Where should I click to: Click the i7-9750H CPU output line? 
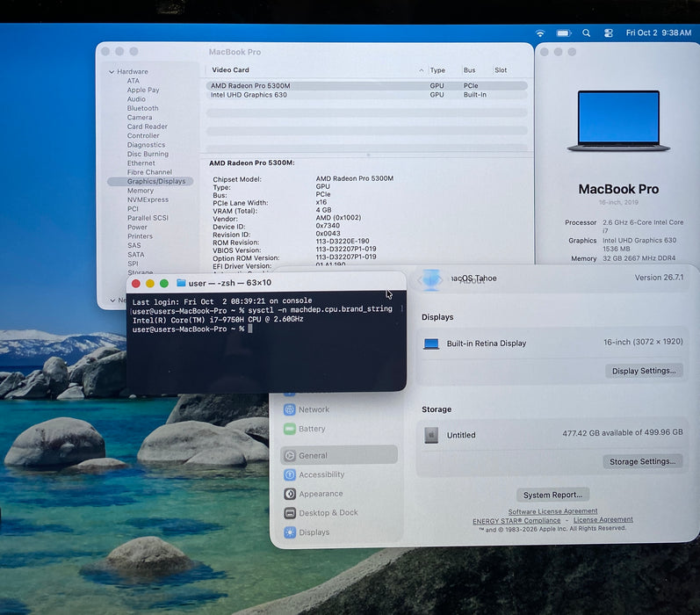(218, 319)
